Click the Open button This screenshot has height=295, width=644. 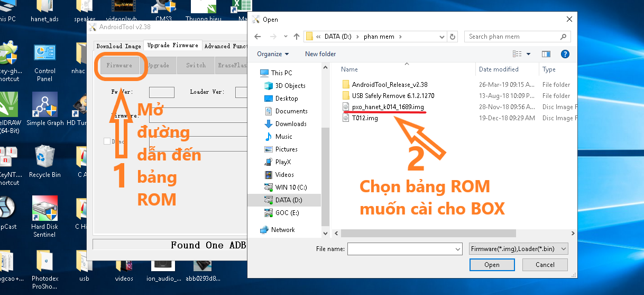(x=492, y=265)
